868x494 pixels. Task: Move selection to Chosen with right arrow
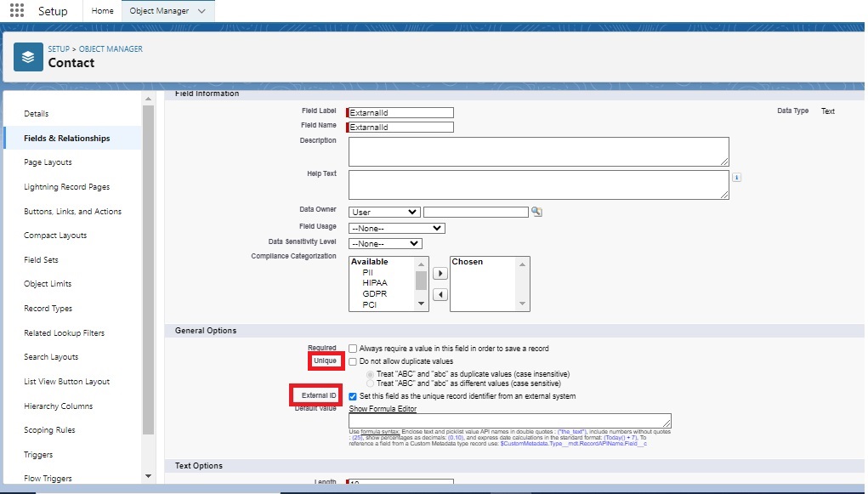pos(440,273)
